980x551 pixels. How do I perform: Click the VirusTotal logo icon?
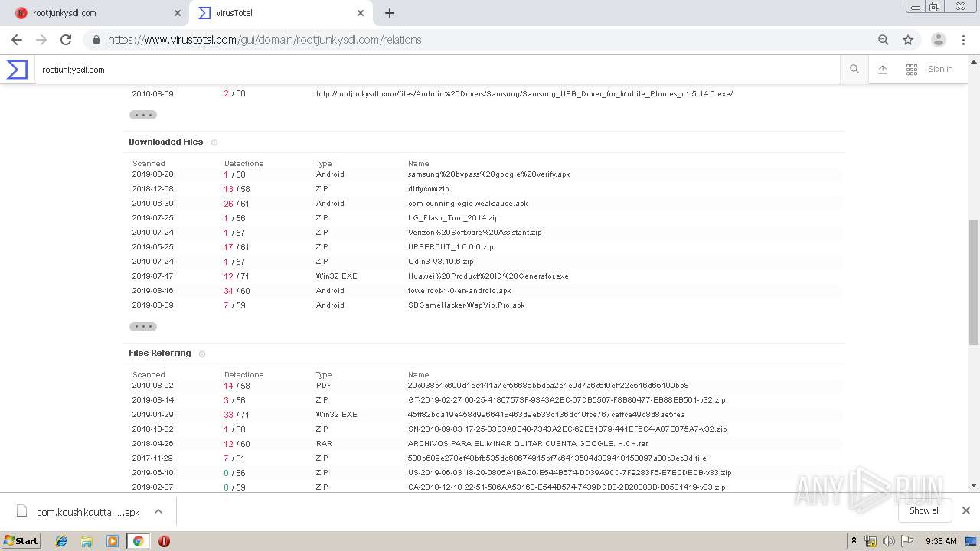tap(17, 70)
